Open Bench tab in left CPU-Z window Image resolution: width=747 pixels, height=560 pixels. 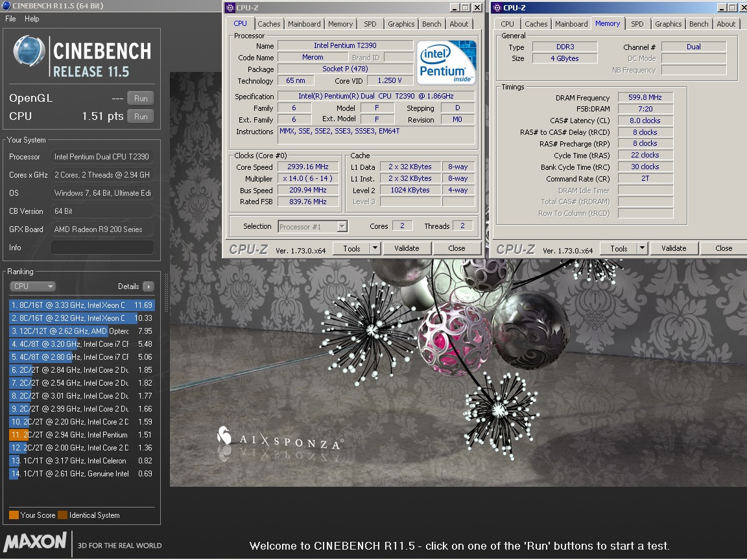pos(432,24)
